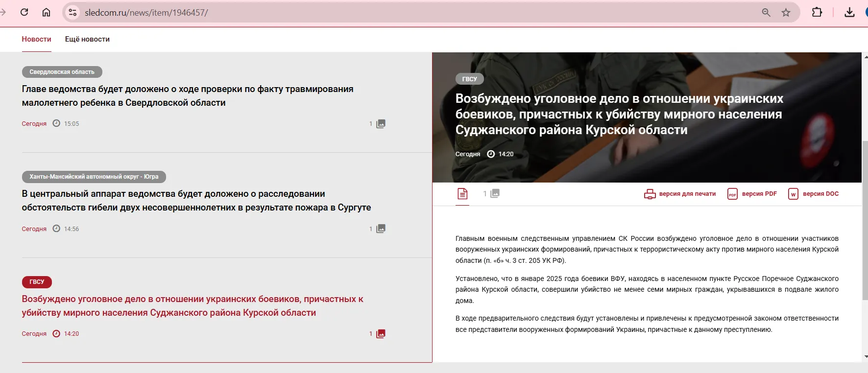Screen dimensions: 868x373
Task: Click the paragraph starting В ходе предварительного
Action: pos(647,324)
